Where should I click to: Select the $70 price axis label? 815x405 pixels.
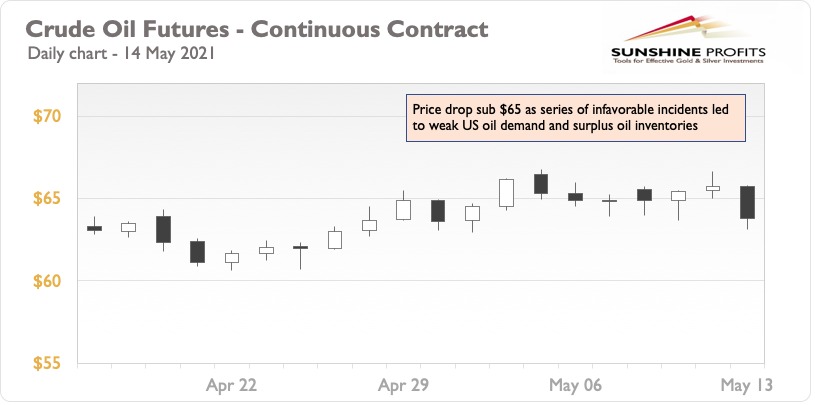pyautogui.click(x=47, y=116)
